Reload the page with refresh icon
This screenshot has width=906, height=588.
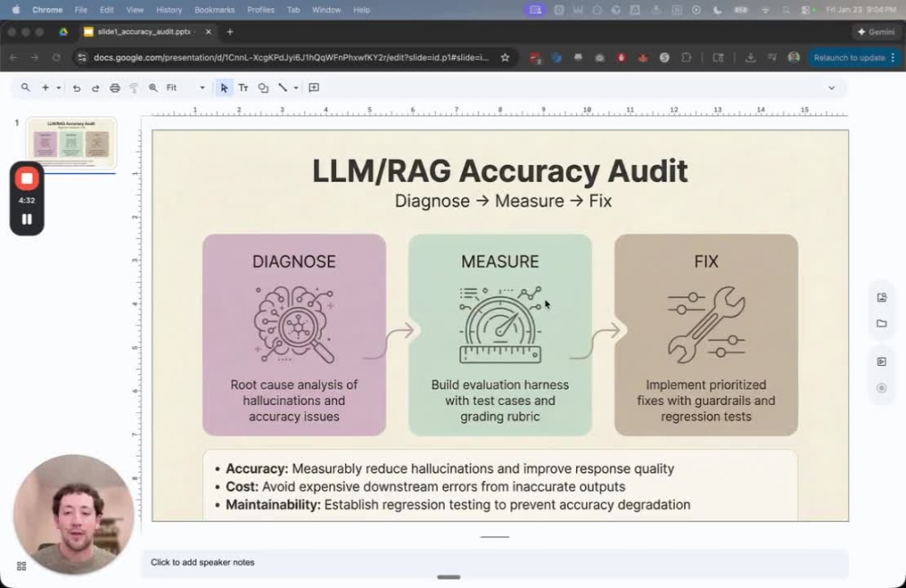(56, 57)
